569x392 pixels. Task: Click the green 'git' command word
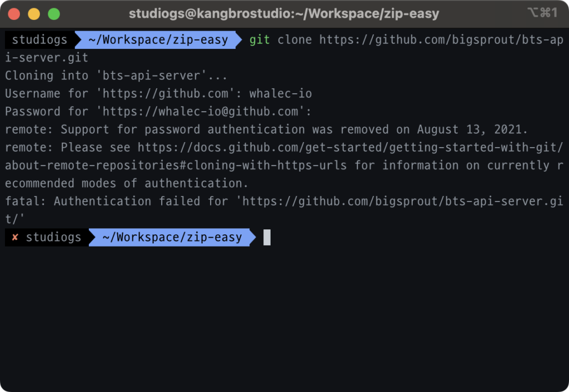(259, 39)
